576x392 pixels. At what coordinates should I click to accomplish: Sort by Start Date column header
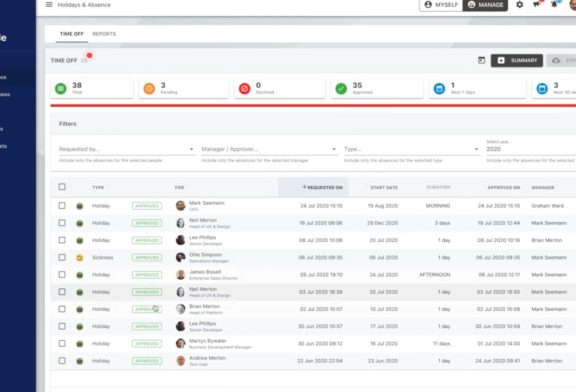click(x=384, y=187)
